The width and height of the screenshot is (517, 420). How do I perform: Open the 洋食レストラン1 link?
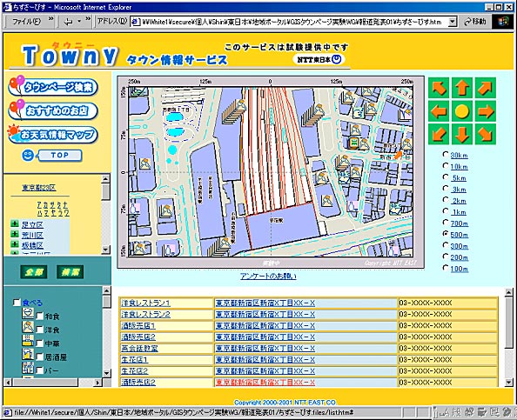pyautogui.click(x=145, y=303)
